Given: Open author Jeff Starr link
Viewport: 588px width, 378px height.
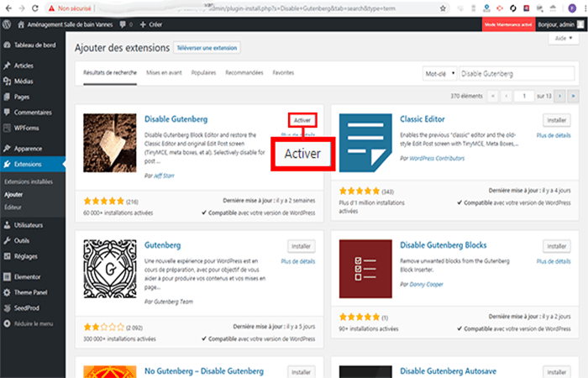Looking at the screenshot, I should 165,176.
